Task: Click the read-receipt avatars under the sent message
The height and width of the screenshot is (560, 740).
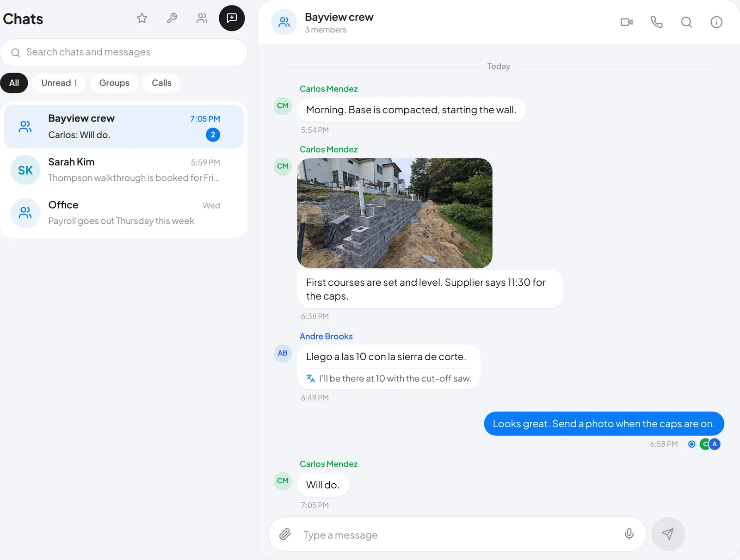Action: pyautogui.click(x=710, y=444)
